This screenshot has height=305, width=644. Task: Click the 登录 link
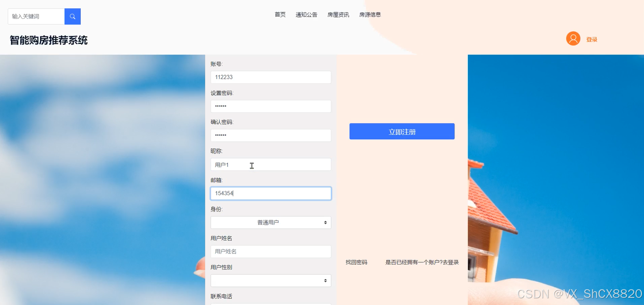pos(592,39)
